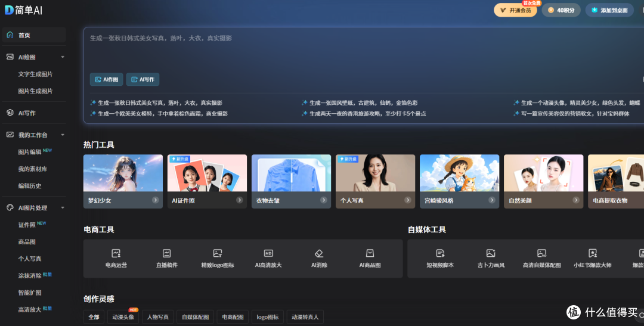Open the 精致logo图标 tool icon
The image size is (644, 326).
(x=218, y=258)
